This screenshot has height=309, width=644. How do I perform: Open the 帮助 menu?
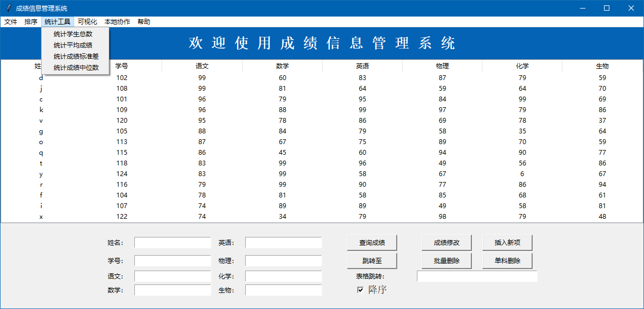144,22
